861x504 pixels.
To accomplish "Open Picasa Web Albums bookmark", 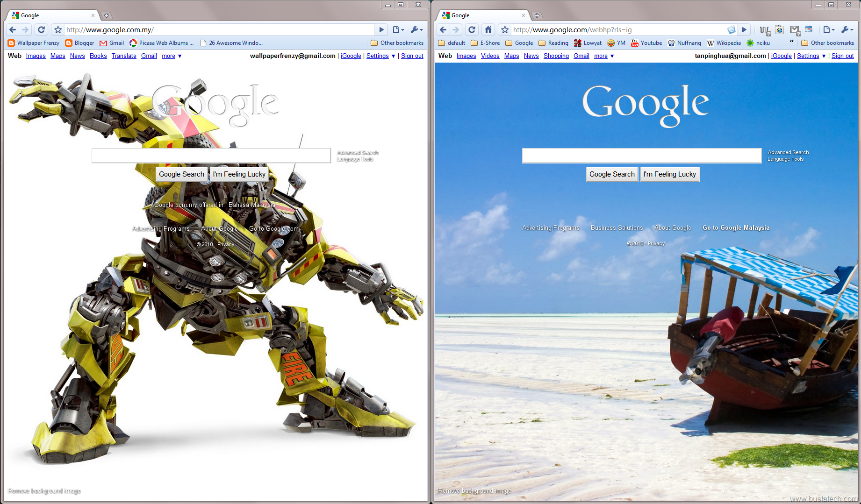I will coord(162,43).
